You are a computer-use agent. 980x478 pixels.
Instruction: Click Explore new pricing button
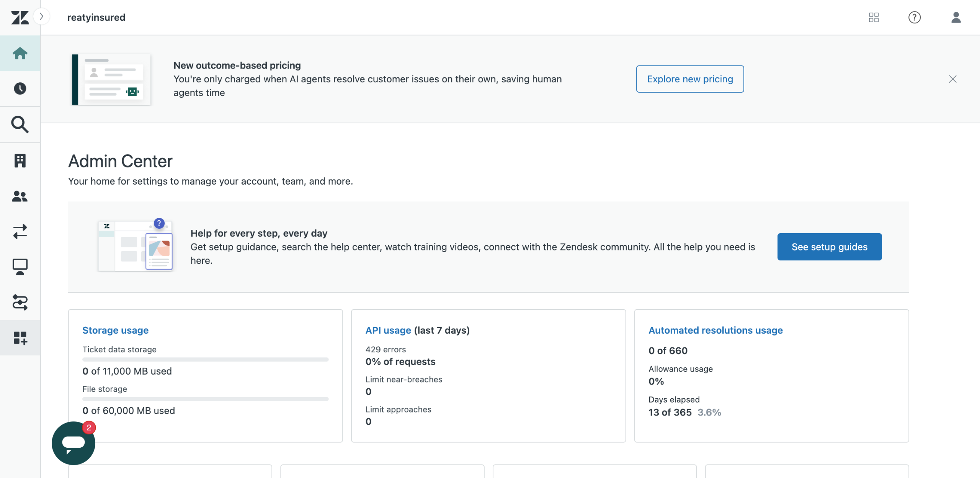click(690, 79)
